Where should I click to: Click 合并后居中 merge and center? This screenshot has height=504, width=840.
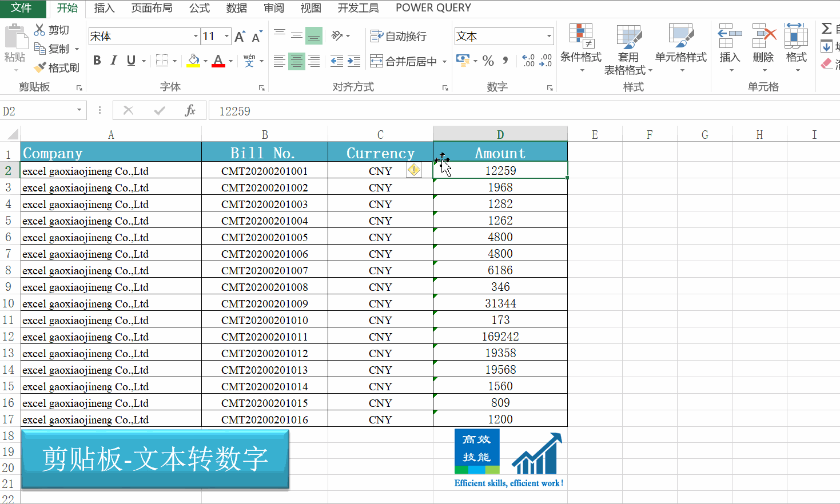[404, 61]
